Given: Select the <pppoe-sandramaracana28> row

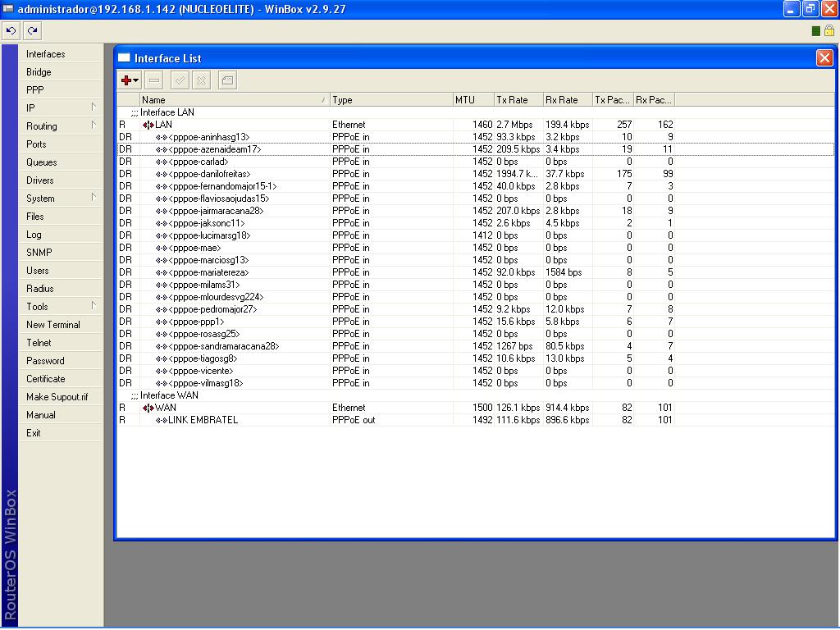Looking at the screenshot, I should pos(476,347).
